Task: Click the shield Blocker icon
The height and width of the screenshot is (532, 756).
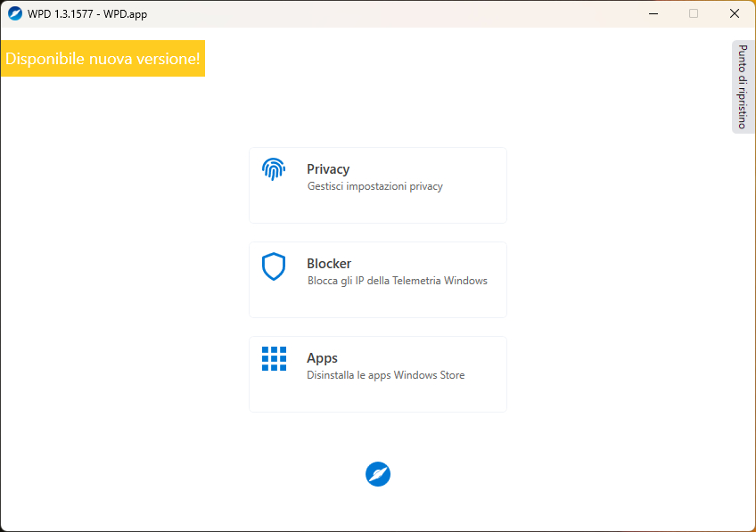Action: pos(274,266)
